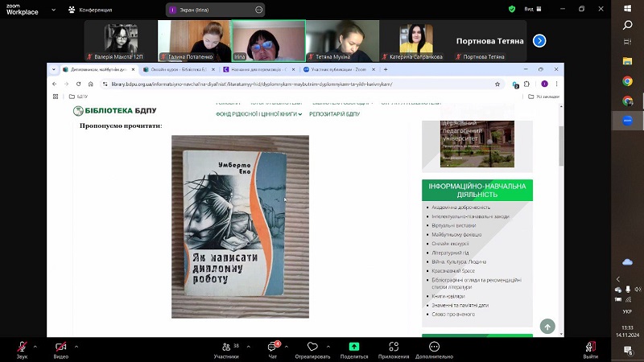Click the Umberto Eco book cover image

pos(240,227)
